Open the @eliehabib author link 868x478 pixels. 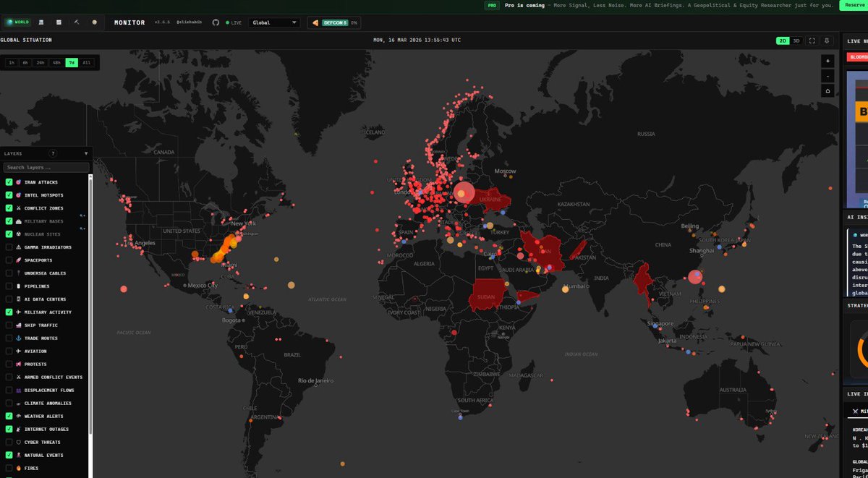pyautogui.click(x=190, y=22)
